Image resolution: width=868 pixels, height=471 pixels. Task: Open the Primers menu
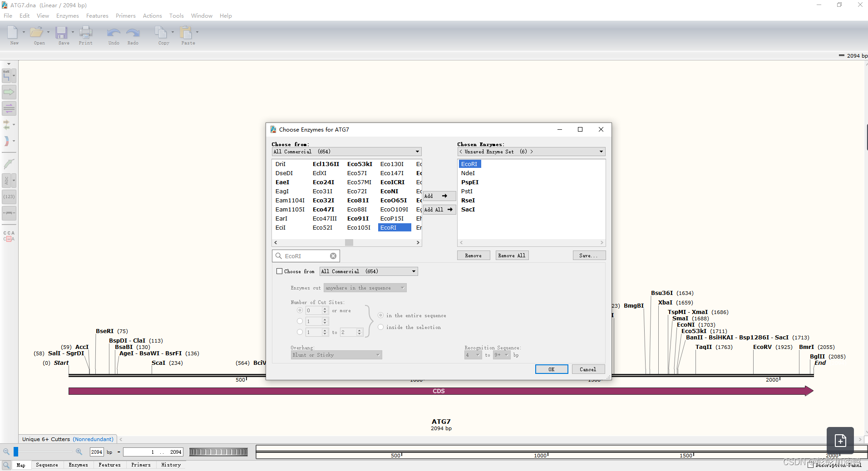pos(126,16)
